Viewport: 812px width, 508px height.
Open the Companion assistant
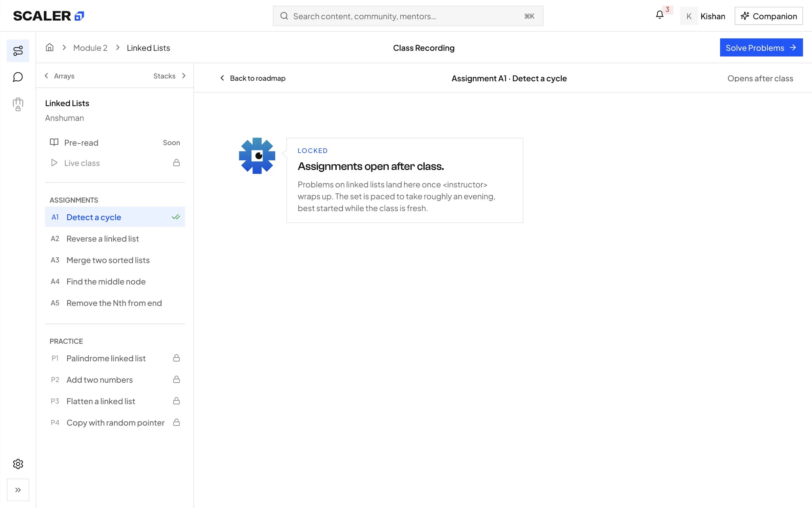(x=769, y=16)
